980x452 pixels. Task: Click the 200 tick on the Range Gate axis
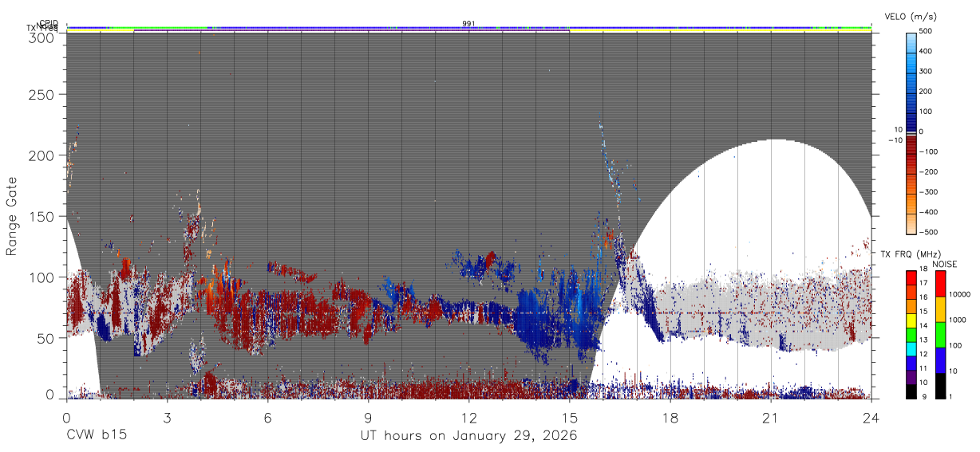[41, 155]
